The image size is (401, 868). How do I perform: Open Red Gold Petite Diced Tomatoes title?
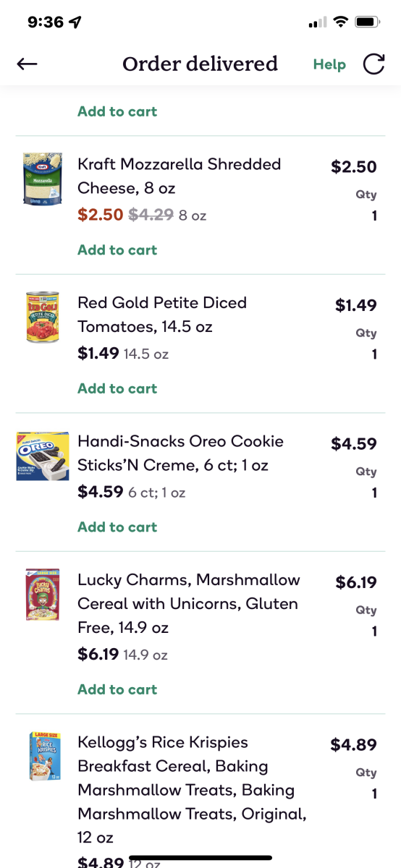tap(162, 315)
